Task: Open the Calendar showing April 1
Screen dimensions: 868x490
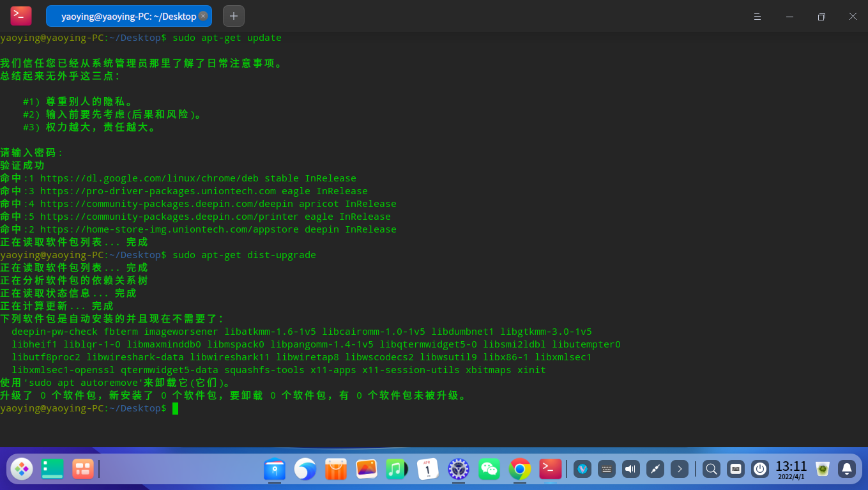Action: tap(427, 469)
